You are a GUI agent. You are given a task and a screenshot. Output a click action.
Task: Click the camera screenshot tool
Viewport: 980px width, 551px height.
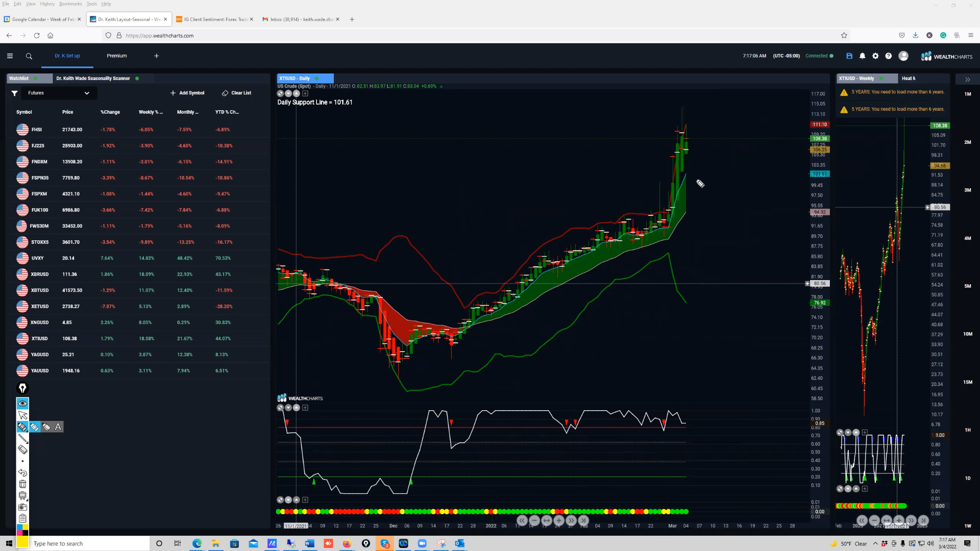tap(22, 507)
